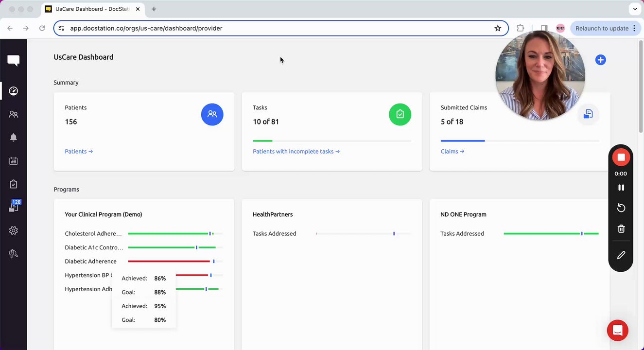Screen dimensions: 644x350
Task: View site information icon in address bar
Action: click(x=61, y=28)
